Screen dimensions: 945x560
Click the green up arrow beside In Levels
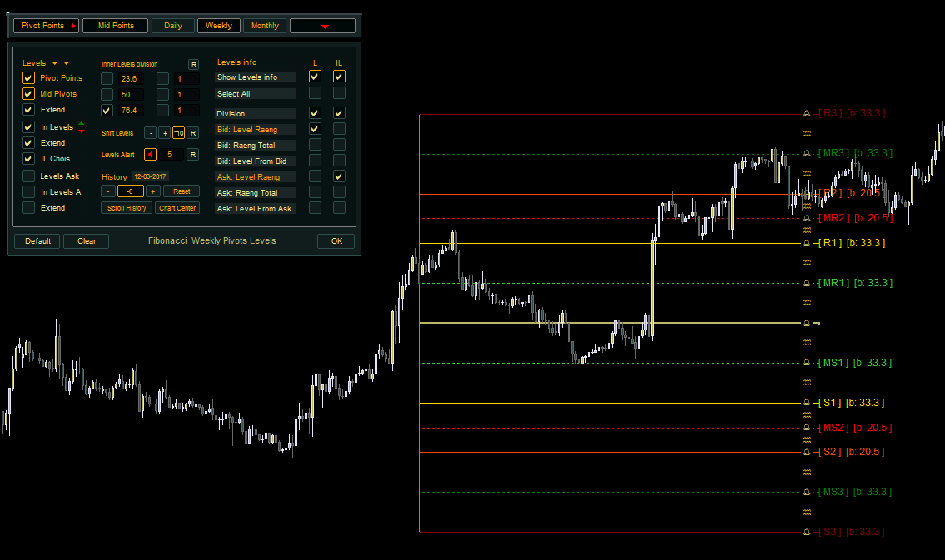click(81, 123)
